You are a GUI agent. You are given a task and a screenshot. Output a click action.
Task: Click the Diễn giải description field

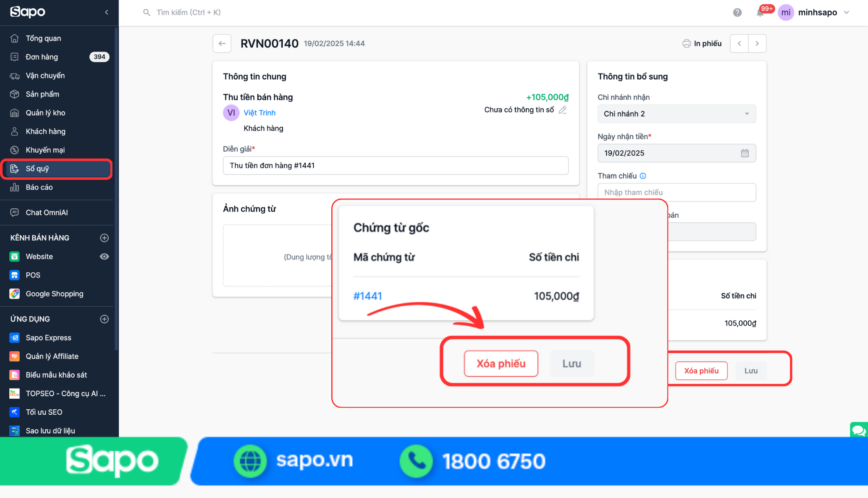coord(396,165)
